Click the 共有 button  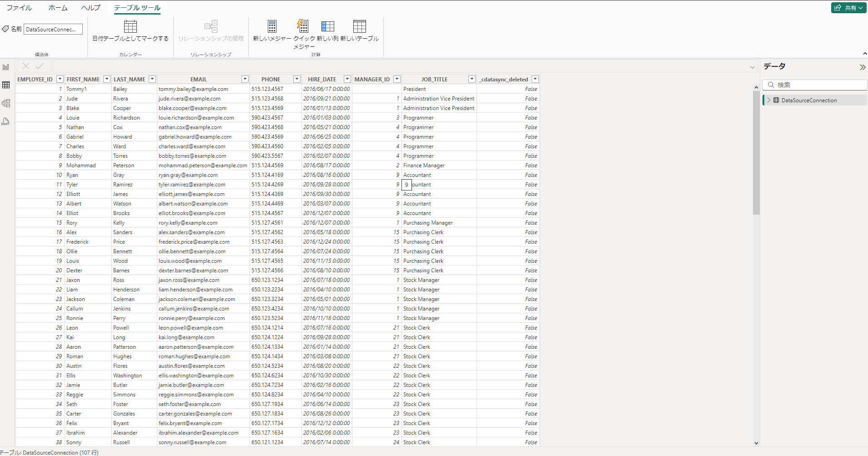[x=848, y=7]
